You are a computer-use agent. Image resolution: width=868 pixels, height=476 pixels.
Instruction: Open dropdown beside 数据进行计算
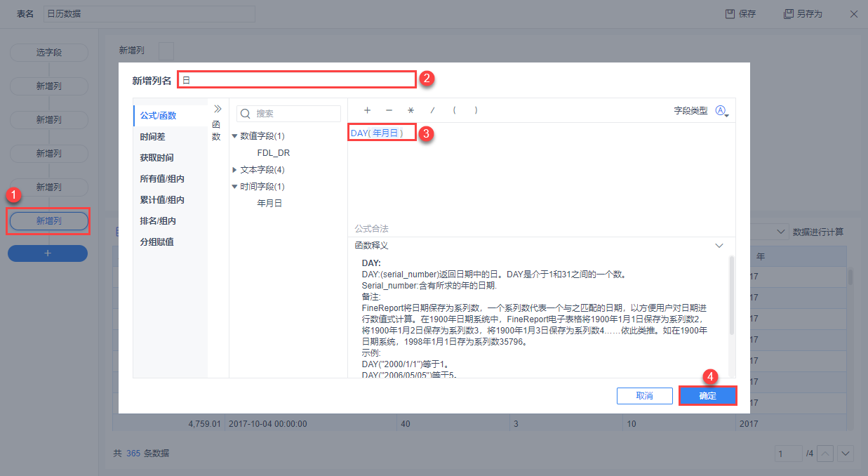(781, 232)
